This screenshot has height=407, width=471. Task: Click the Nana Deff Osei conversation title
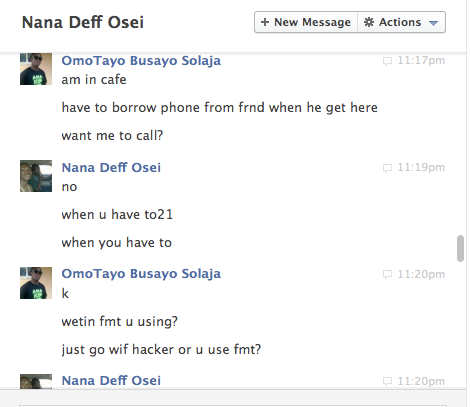[x=83, y=22]
